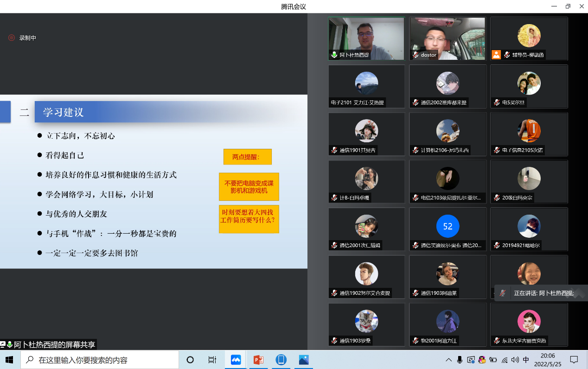Click the 阿卜杜热西提的屏幕共享 label
Image resolution: width=588 pixels, height=369 pixels.
coord(54,345)
